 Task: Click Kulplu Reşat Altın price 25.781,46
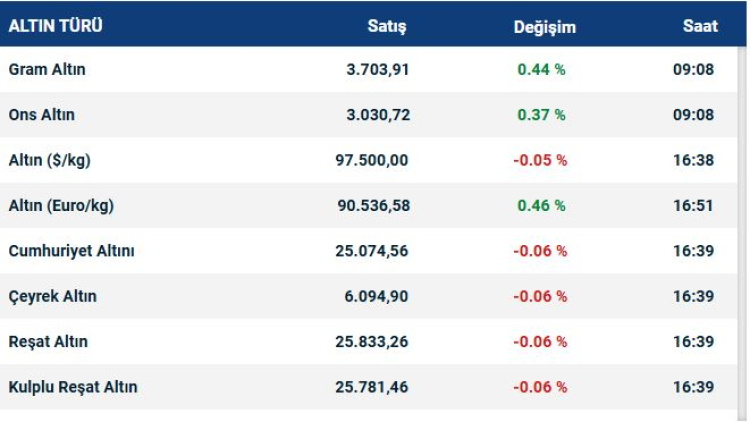point(373,387)
